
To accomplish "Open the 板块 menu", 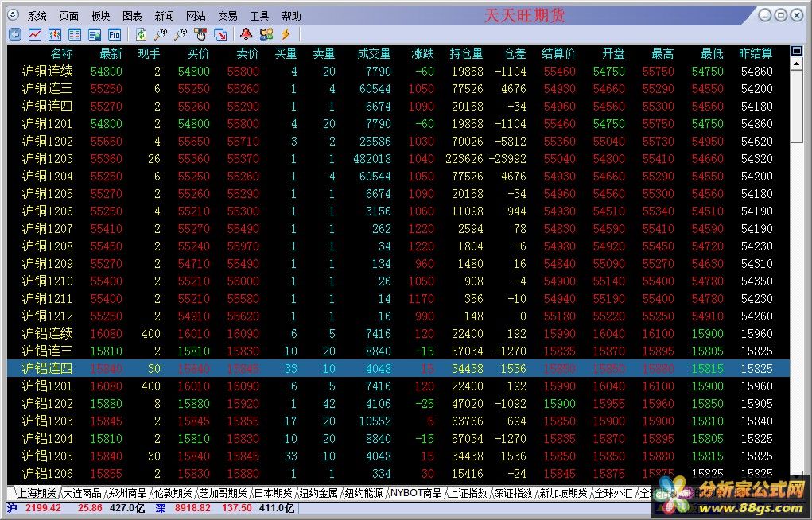I will coord(100,16).
